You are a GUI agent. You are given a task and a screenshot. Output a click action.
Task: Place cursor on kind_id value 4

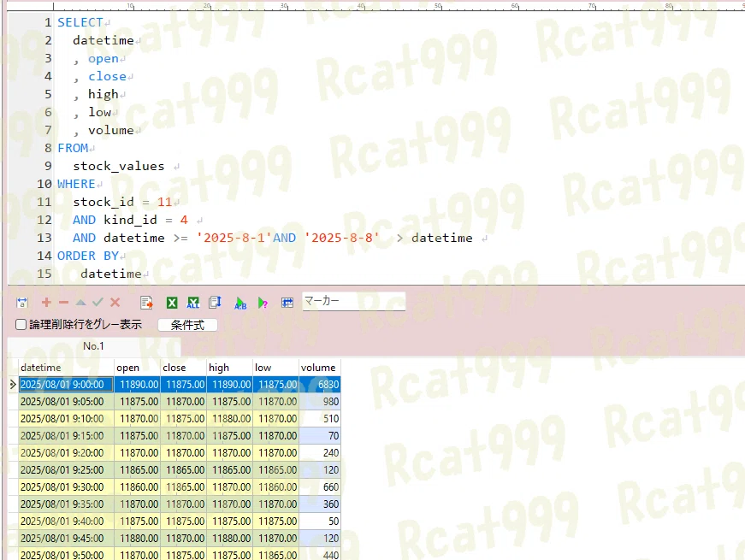click(184, 220)
